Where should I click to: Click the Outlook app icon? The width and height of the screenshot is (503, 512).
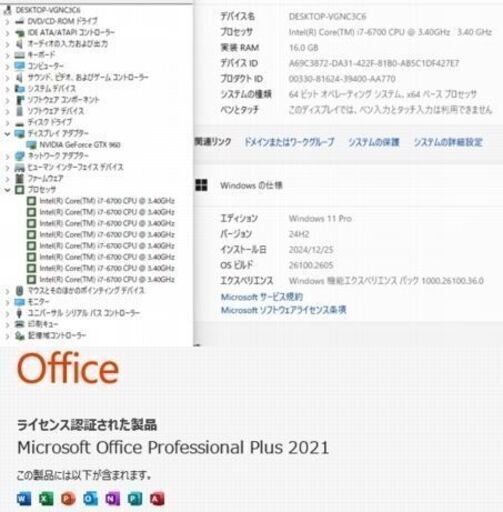tap(90, 498)
